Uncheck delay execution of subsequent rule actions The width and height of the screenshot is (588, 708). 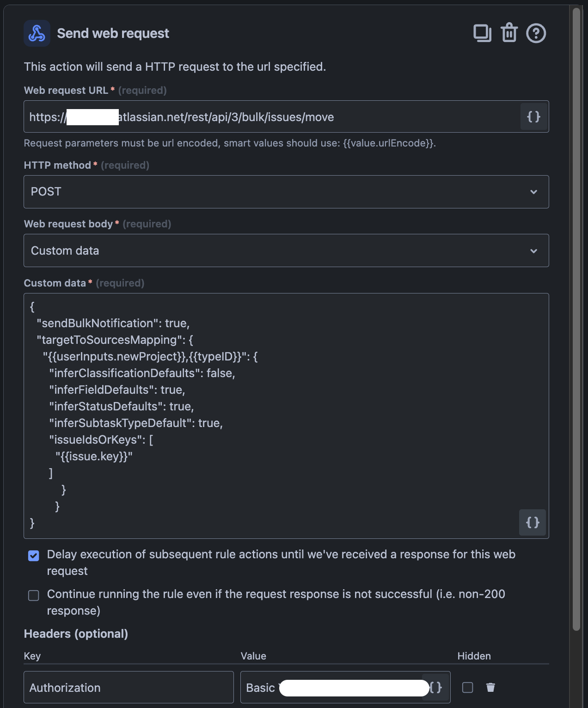(x=33, y=556)
